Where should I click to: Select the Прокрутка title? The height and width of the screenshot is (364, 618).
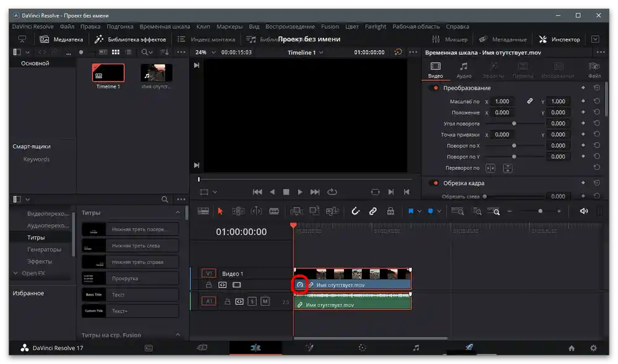pos(131,278)
